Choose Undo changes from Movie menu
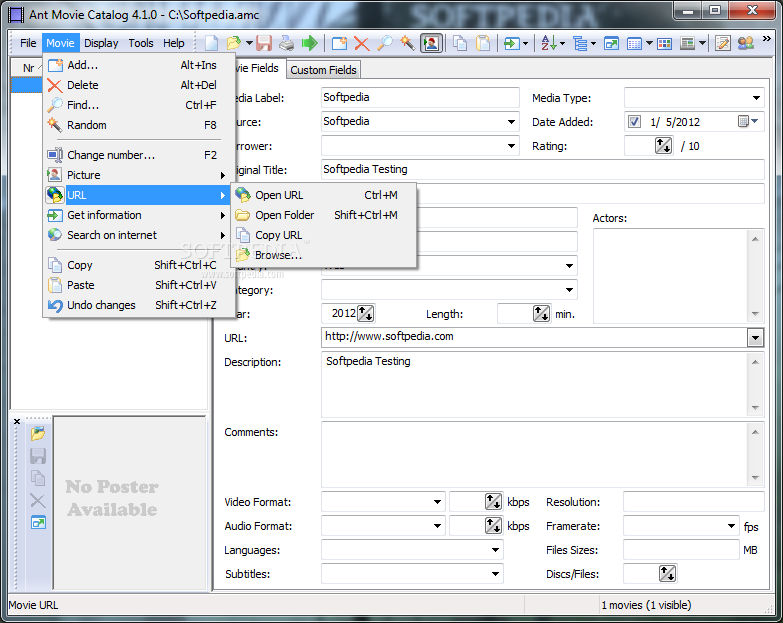 pyautogui.click(x=136, y=305)
